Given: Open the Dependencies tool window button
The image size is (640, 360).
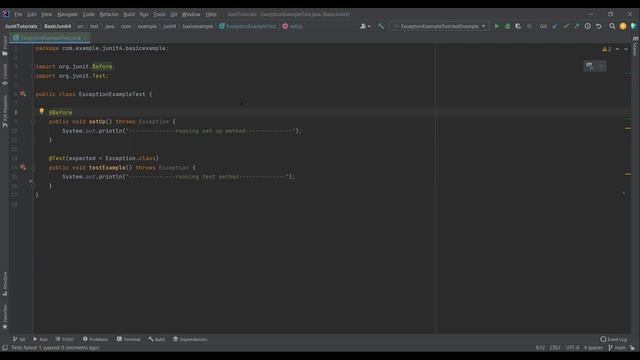Looking at the screenshot, I should pyautogui.click(x=190, y=339).
